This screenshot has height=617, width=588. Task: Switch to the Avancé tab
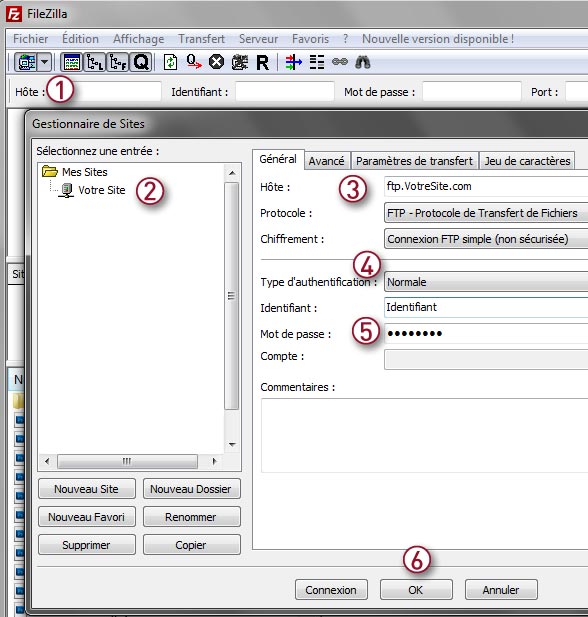[x=327, y=161]
